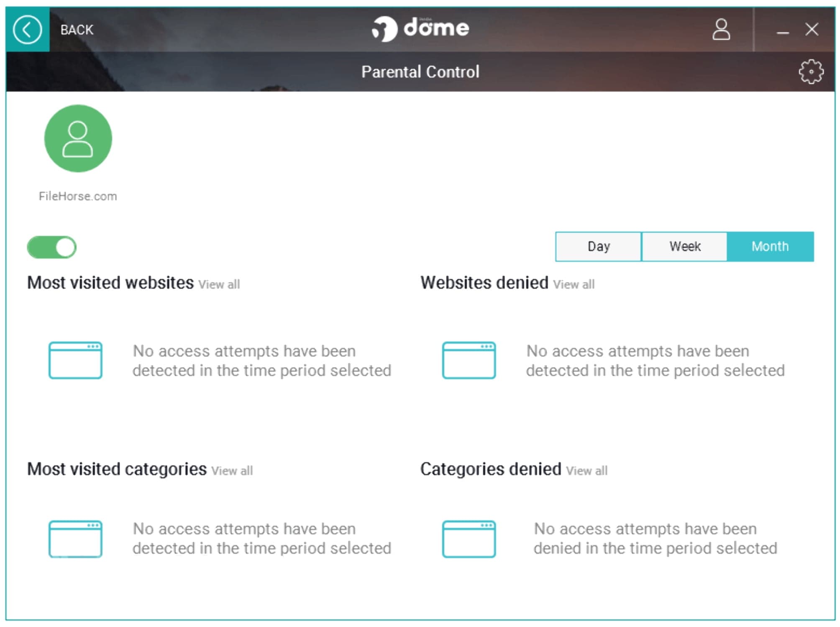Image resolution: width=840 pixels, height=627 pixels.
Task: Click the Panda Dome logo
Action: pos(420,28)
